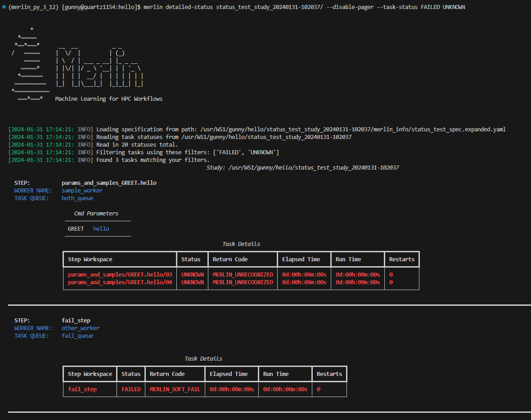
Task: Click worker name 'sample_worker'
Action: [x=82, y=191]
